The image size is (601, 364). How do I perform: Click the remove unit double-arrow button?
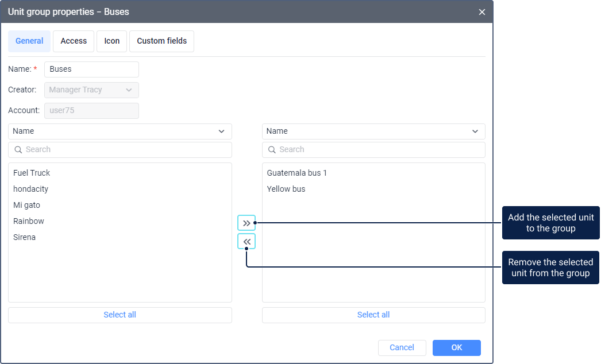(x=246, y=242)
